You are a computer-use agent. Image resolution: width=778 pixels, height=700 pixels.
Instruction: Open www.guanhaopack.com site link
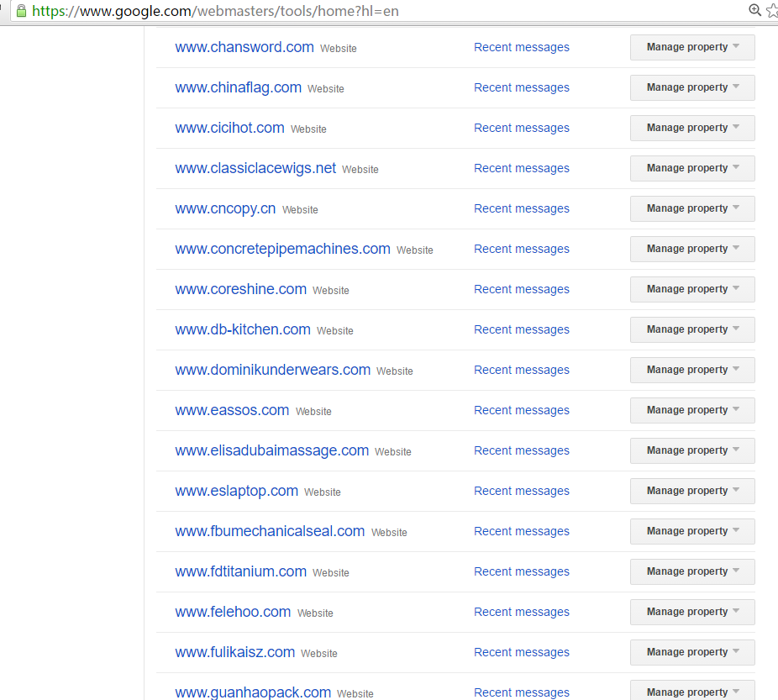(x=253, y=692)
